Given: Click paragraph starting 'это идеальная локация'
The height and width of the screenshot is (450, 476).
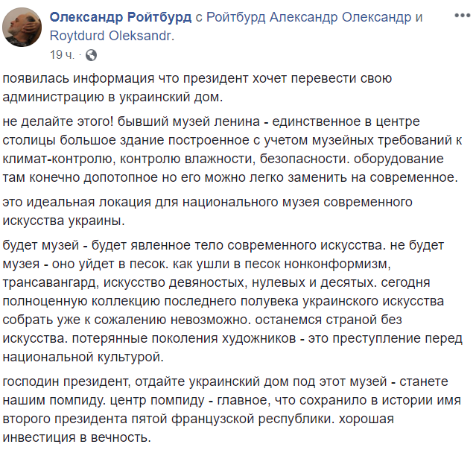Looking at the screenshot, I should (x=207, y=212).
